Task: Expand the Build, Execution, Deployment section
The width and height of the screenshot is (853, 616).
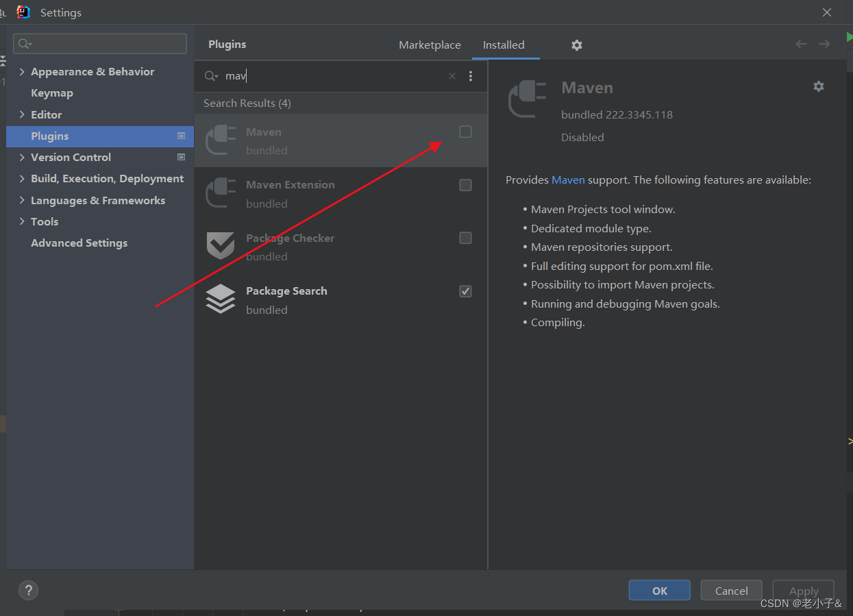Action: [x=21, y=178]
